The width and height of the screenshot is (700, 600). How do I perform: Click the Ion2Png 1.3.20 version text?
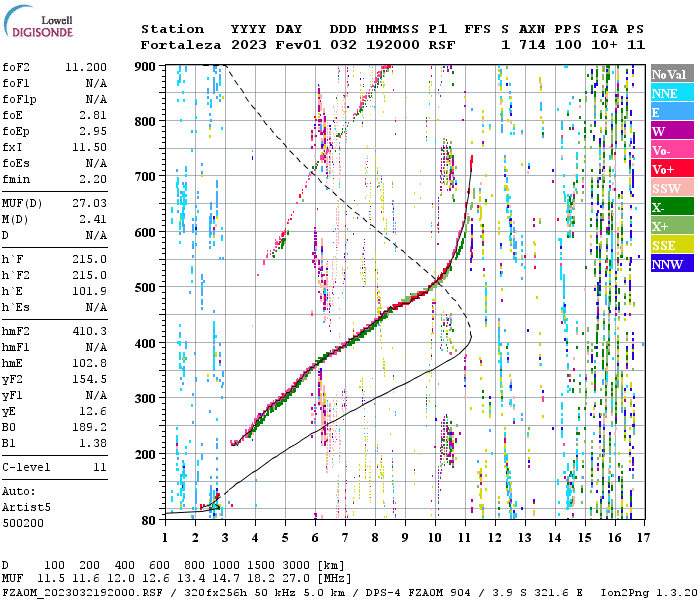[649, 593]
